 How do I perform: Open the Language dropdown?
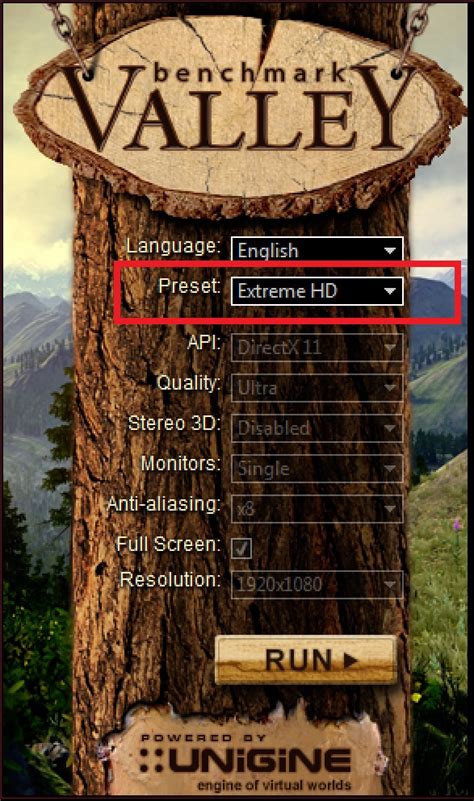(317, 250)
